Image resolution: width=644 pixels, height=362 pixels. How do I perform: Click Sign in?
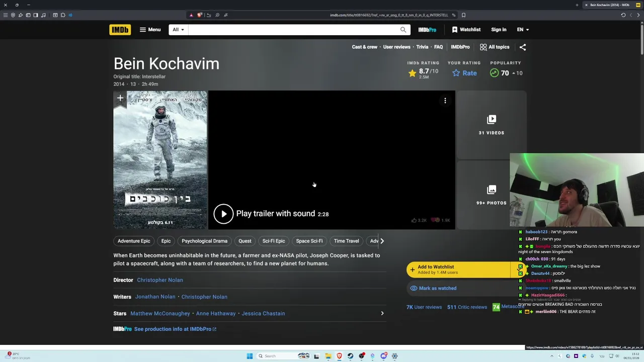[x=499, y=30]
